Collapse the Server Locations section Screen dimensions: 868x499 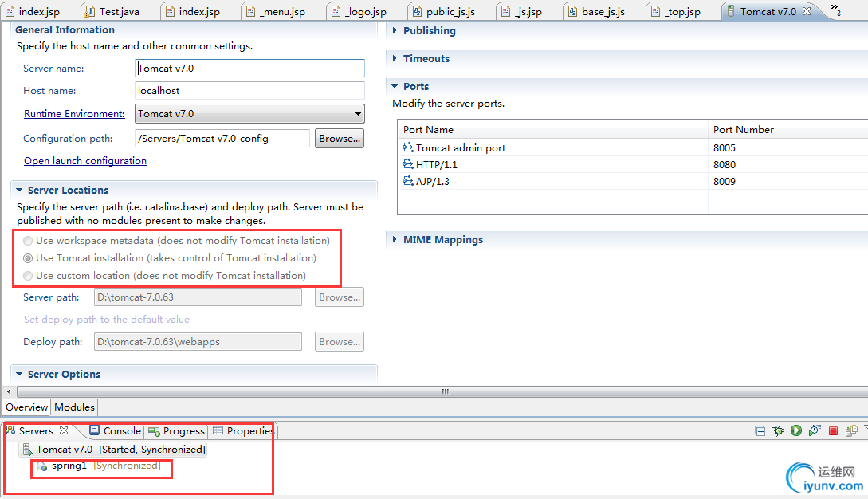[19, 190]
